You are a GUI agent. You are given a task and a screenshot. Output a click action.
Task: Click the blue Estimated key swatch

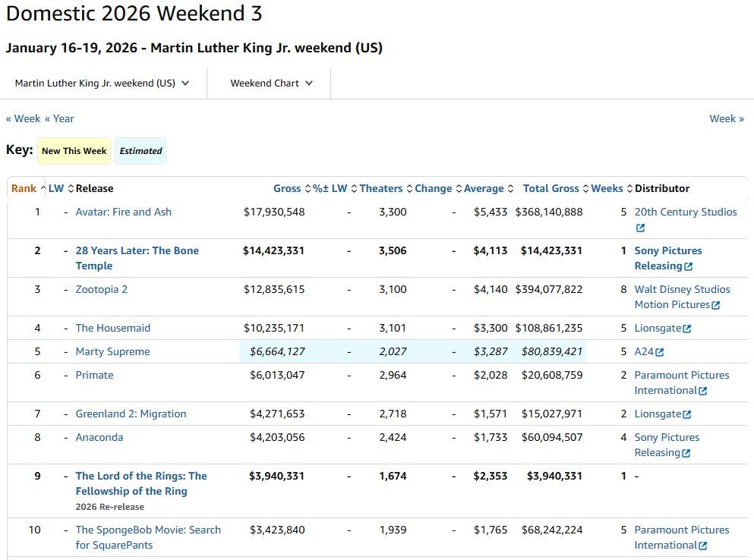140,151
